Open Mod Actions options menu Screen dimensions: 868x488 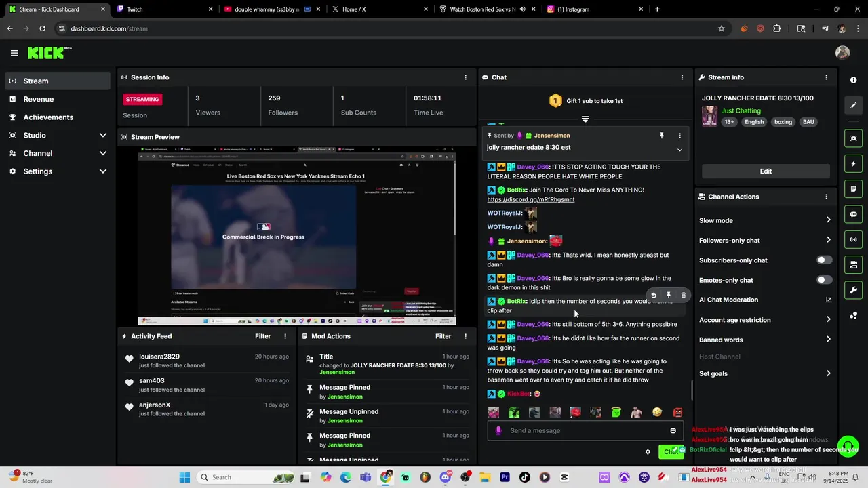[x=465, y=336]
